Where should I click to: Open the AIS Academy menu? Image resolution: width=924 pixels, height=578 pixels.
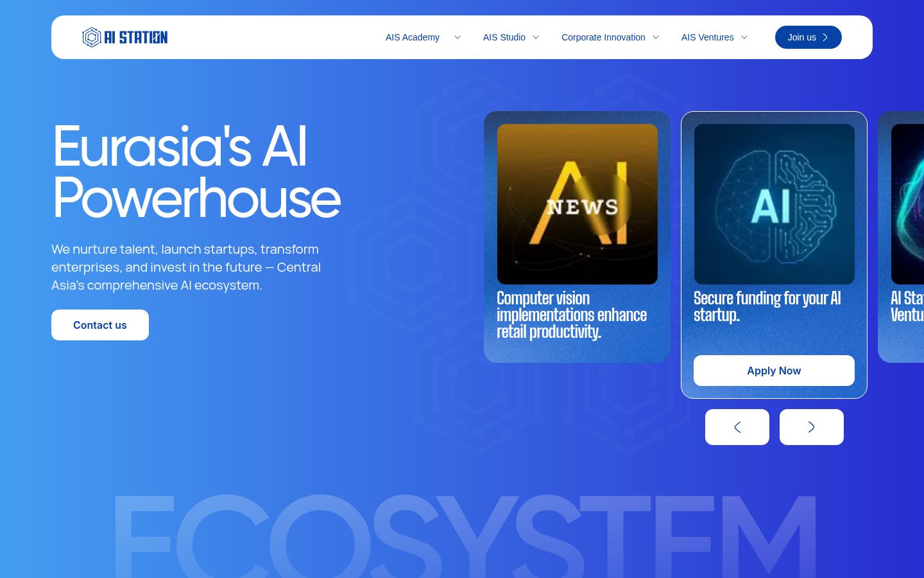[x=413, y=37]
